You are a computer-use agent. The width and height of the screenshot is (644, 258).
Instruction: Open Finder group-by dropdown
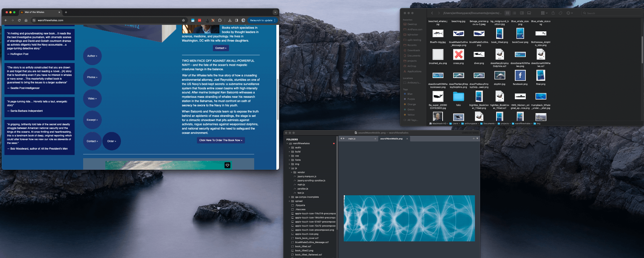click(x=544, y=13)
